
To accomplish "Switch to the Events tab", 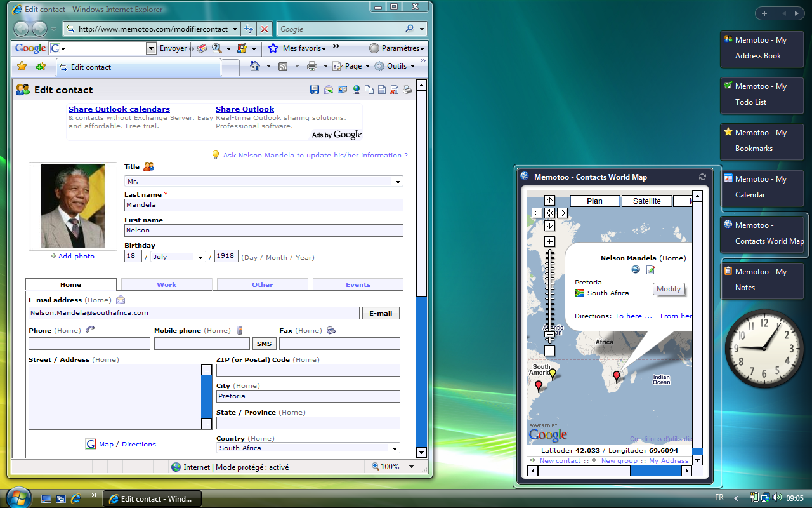I will click(358, 284).
